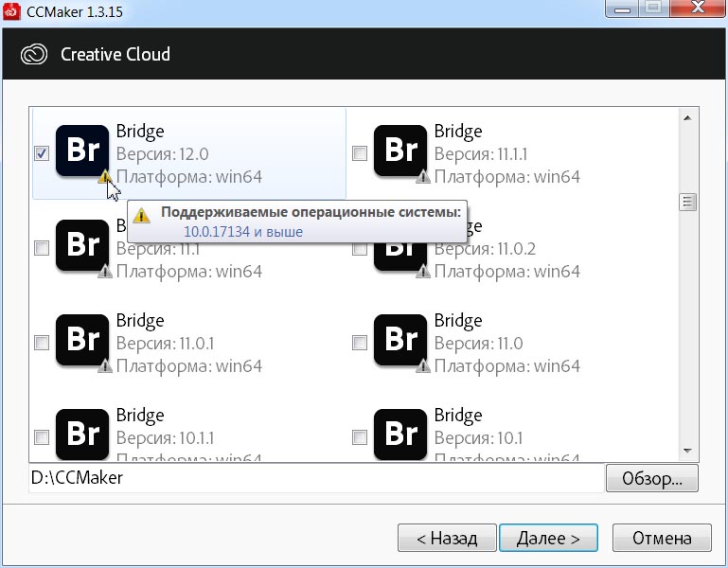Click the Bridge 10.1.1 app icon
Viewport: 728px width, 568px height.
tap(82, 435)
